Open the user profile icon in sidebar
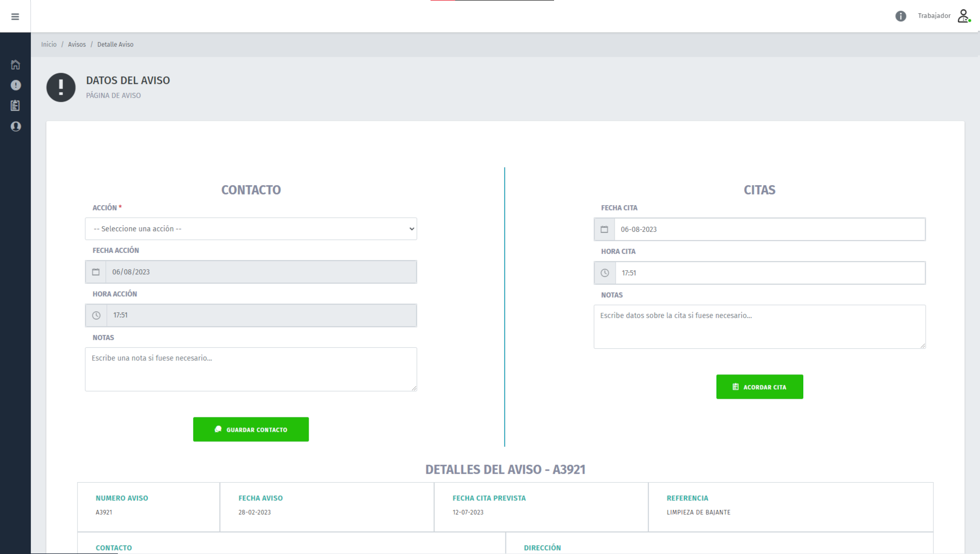This screenshot has height=554, width=980. [x=15, y=126]
